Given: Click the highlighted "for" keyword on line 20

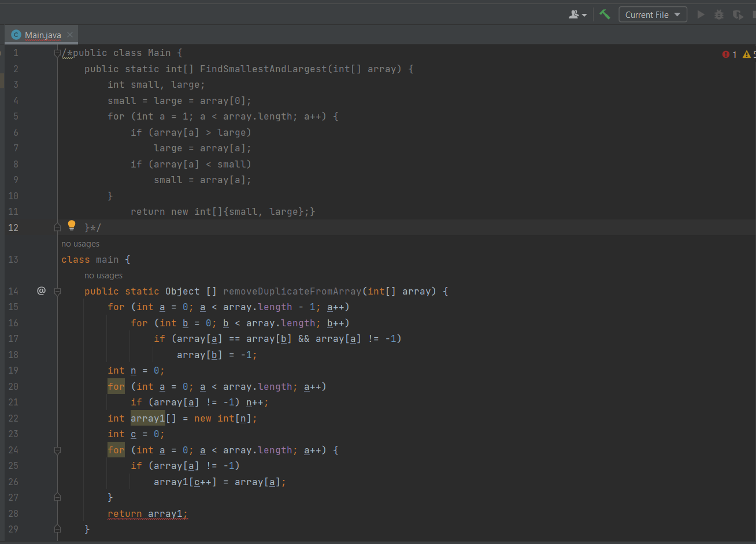Looking at the screenshot, I should tap(116, 387).
